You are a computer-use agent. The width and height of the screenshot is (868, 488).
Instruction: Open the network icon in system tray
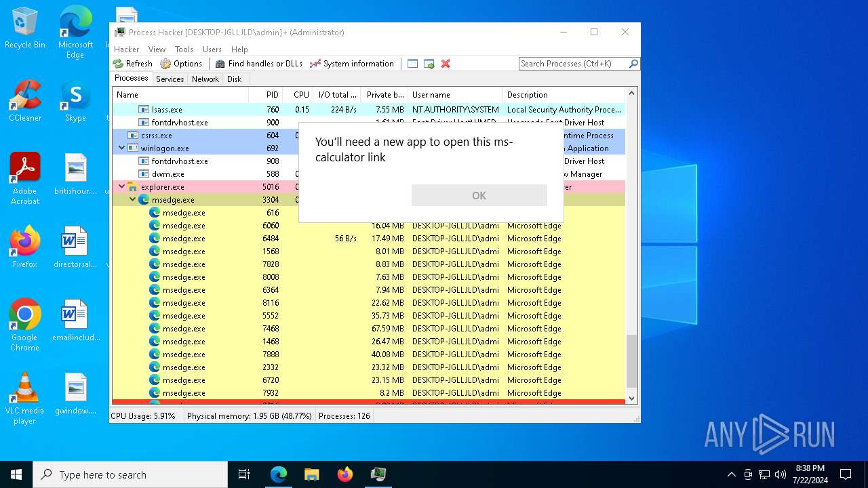[x=764, y=474]
